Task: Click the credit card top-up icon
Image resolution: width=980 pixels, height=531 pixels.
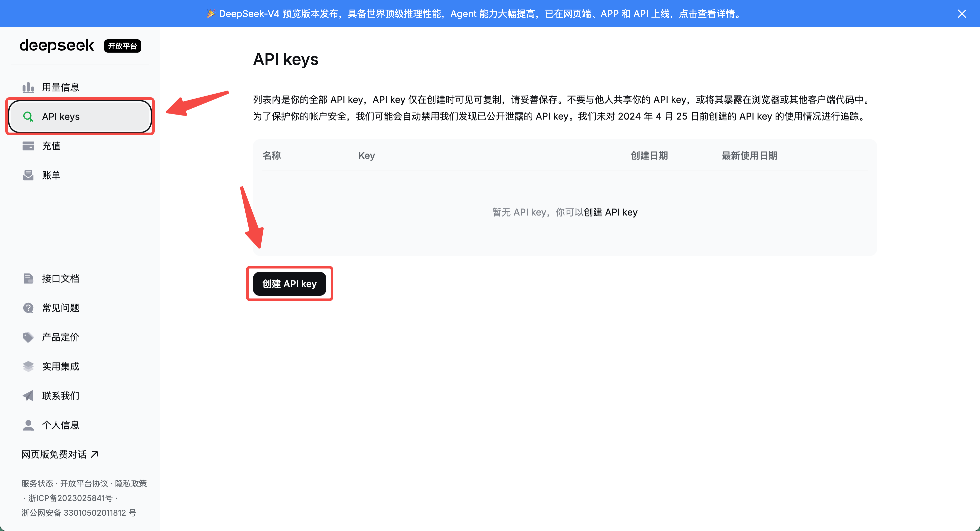Action: click(x=28, y=146)
